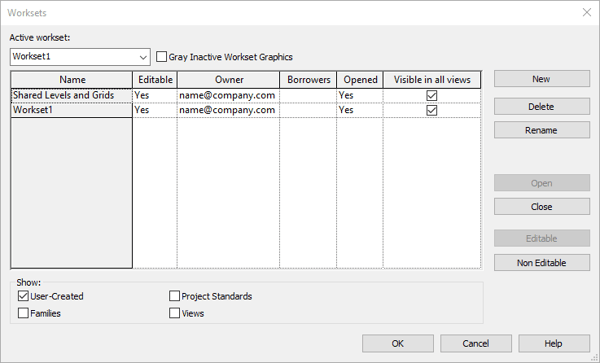
Task: Click the Close workset button
Action: click(x=541, y=207)
